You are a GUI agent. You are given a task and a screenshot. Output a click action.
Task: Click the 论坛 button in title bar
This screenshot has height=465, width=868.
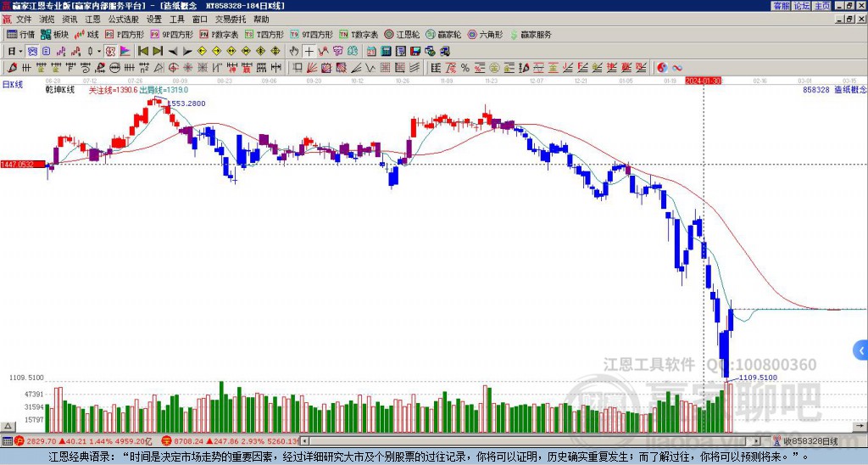pos(801,6)
